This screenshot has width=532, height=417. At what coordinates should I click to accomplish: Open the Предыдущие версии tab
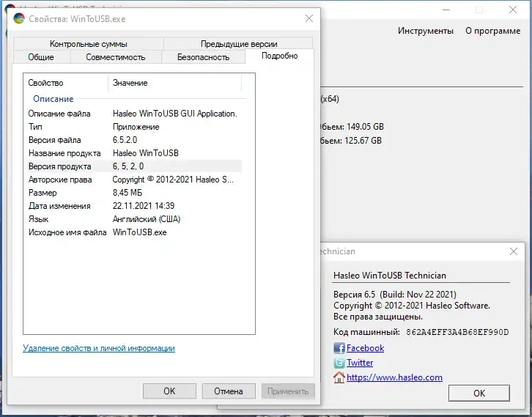click(239, 44)
